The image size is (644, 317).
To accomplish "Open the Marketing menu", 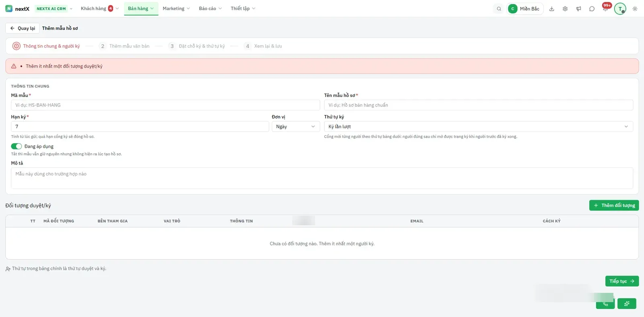I will (176, 8).
